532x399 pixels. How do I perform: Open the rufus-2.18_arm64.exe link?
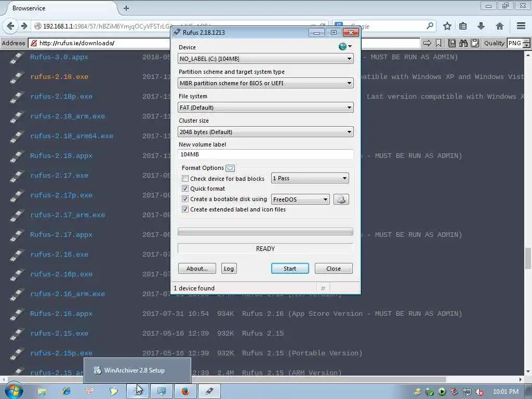[72, 136]
